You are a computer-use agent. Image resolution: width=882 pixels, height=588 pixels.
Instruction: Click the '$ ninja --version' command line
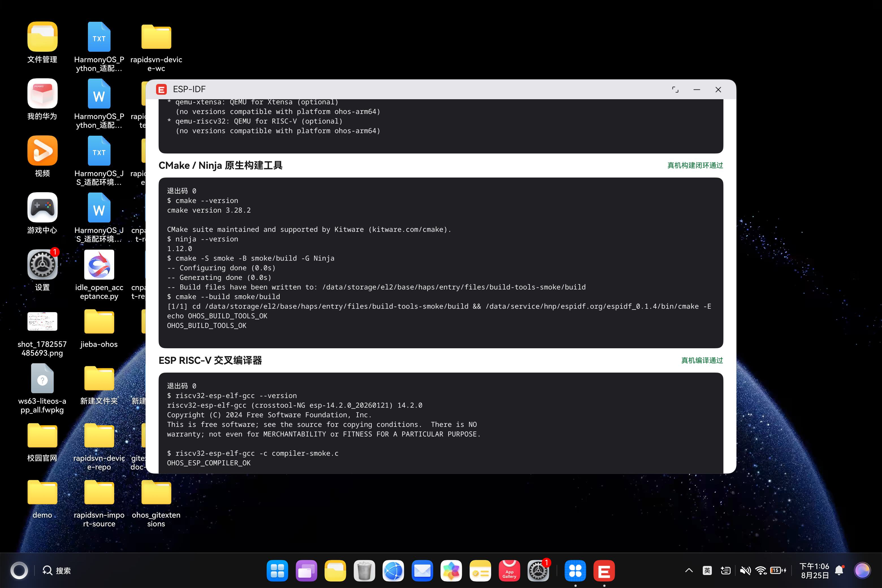[202, 239]
